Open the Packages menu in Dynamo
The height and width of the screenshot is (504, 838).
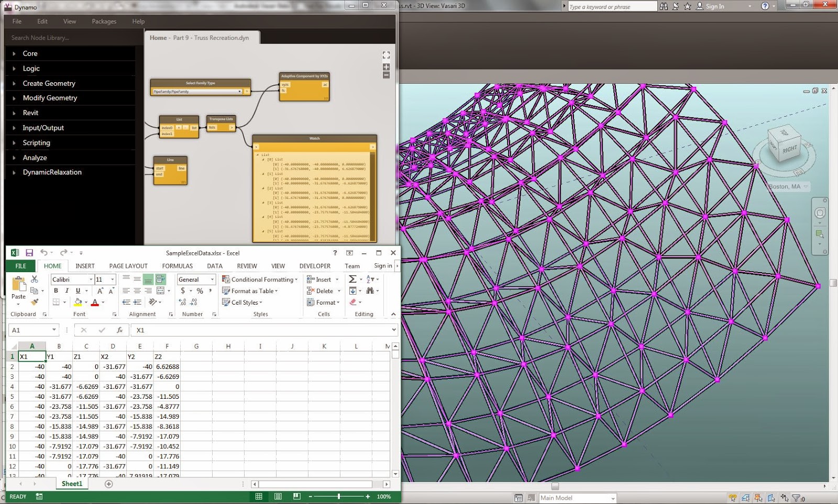pos(104,21)
